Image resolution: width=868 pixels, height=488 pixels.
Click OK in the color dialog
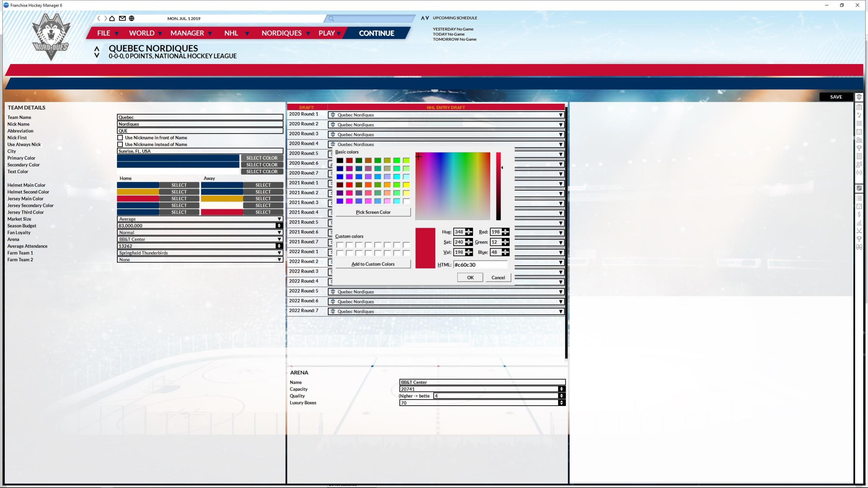[470, 277]
